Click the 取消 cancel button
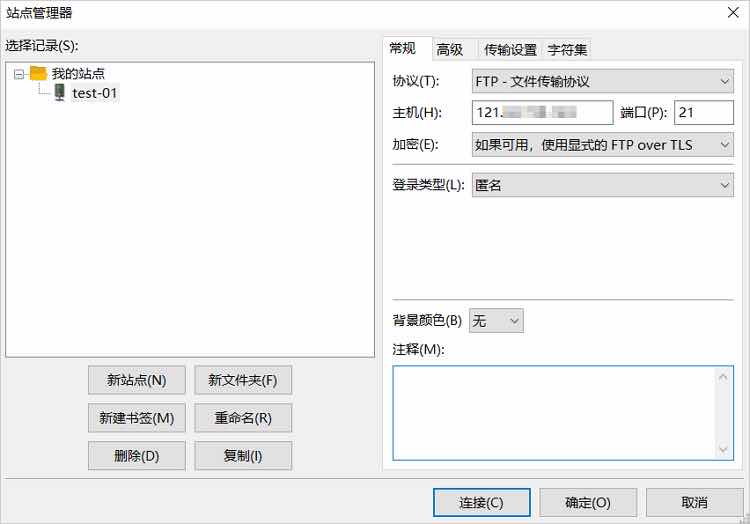The height and width of the screenshot is (524, 750). pyautogui.click(x=695, y=502)
